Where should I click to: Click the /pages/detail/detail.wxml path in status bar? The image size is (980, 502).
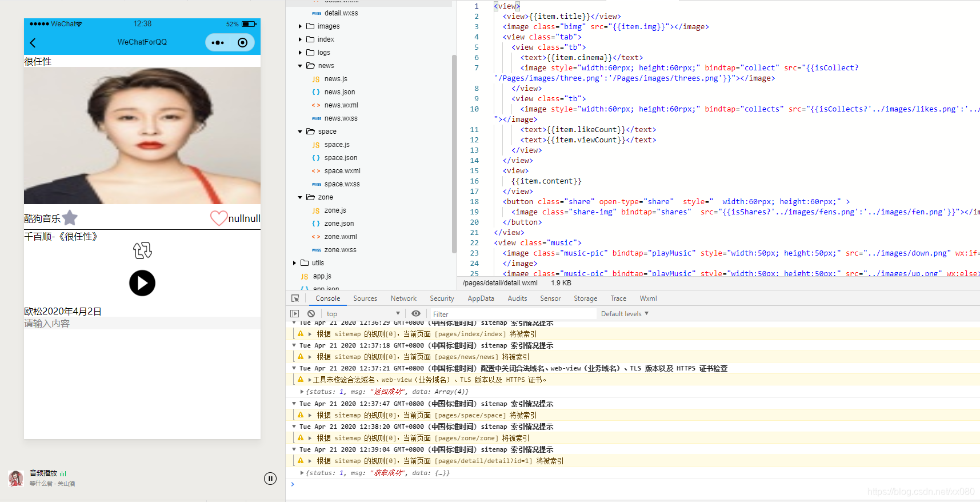point(500,283)
